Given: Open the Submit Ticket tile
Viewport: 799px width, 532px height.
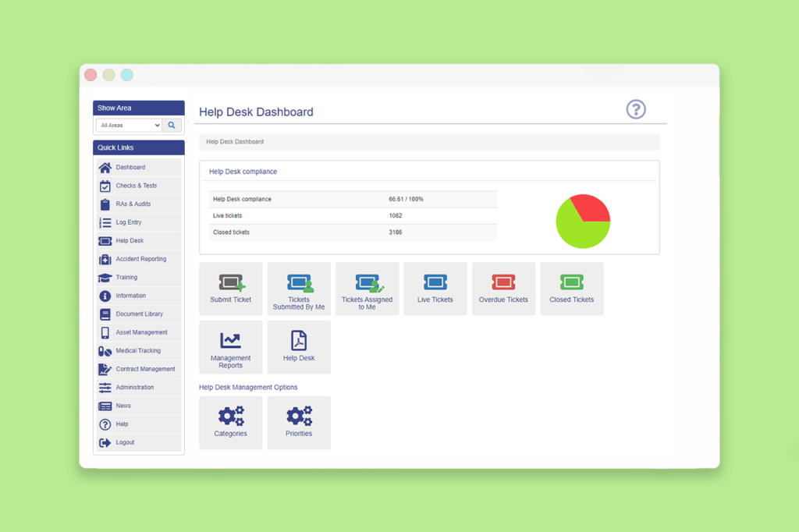Looking at the screenshot, I should [230, 288].
